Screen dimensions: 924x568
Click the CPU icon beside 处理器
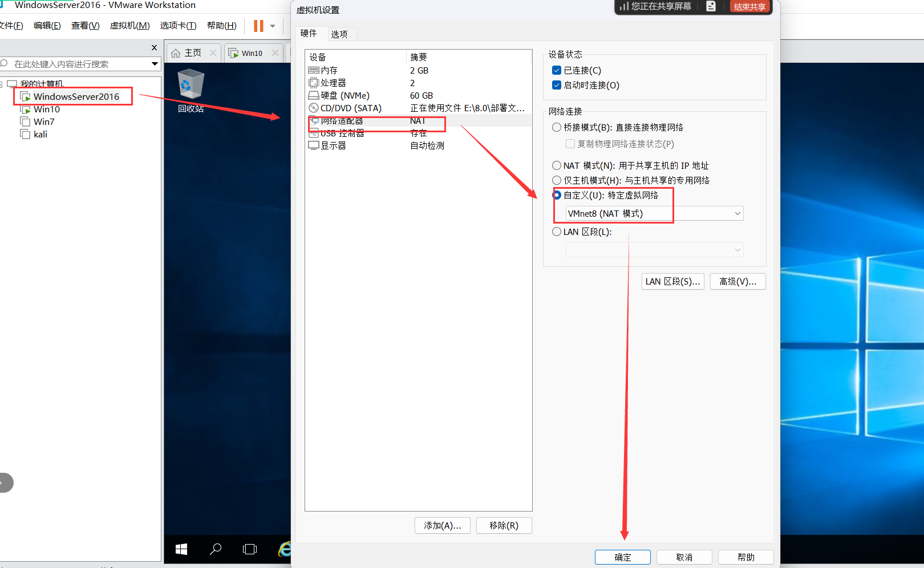tap(314, 83)
